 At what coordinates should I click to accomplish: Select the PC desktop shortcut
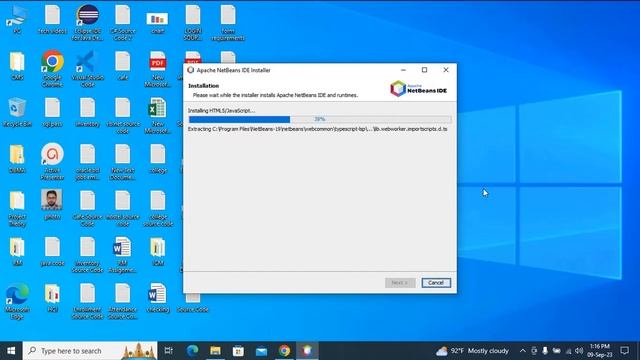click(17, 20)
